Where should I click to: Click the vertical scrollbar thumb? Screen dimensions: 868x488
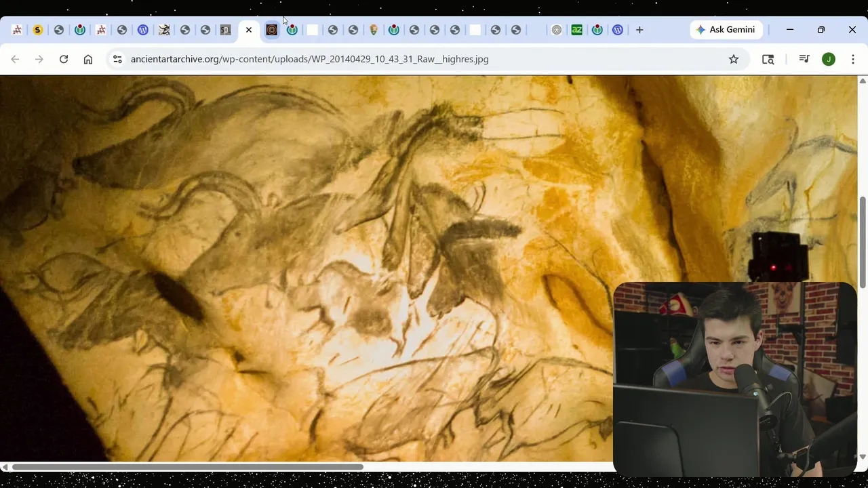pos(863,241)
